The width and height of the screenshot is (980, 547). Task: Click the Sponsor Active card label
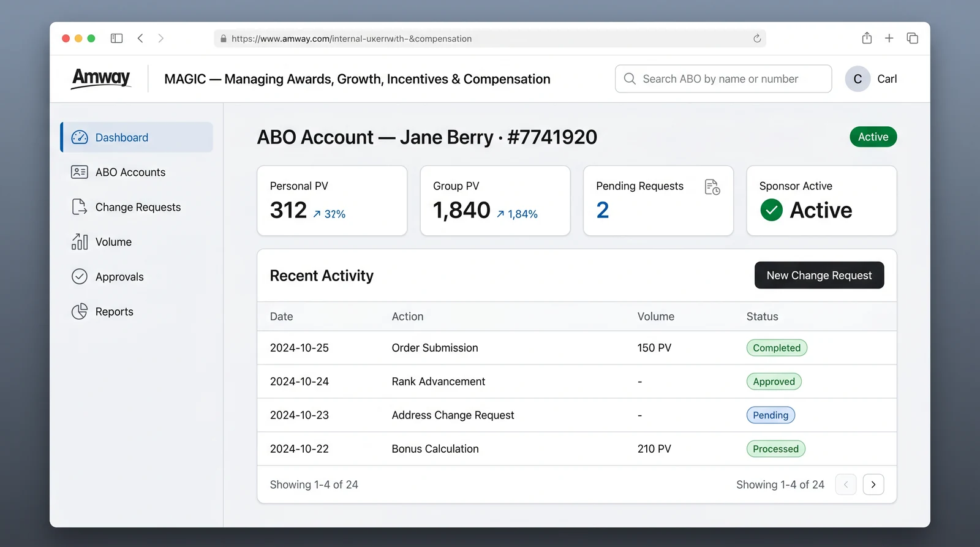(796, 186)
